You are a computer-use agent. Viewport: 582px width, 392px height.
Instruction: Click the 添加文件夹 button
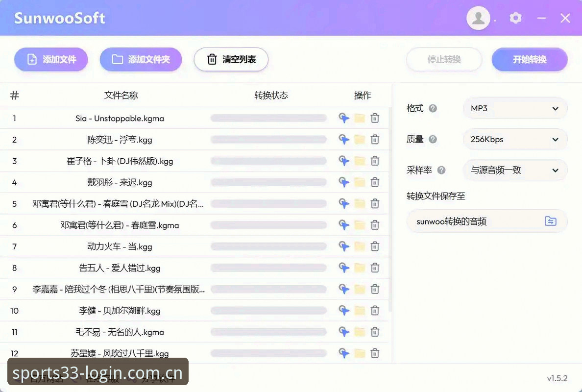(x=141, y=59)
